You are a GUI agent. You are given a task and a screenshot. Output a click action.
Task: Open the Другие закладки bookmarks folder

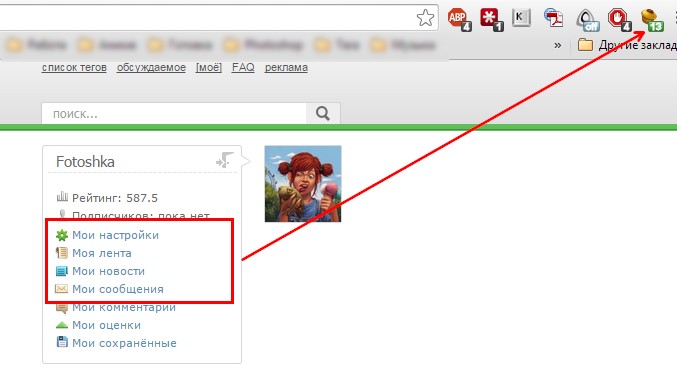627,45
